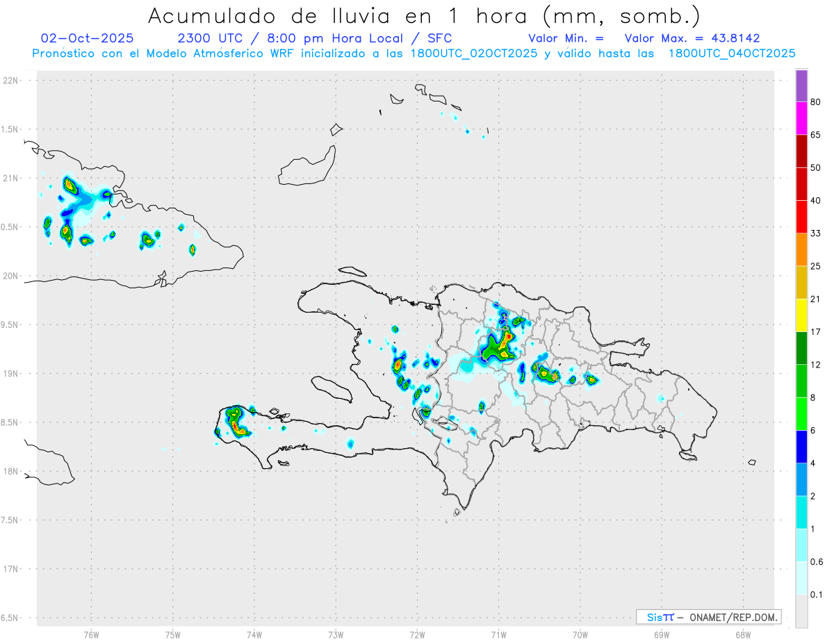The height and width of the screenshot is (644, 834).
Task: Click the legend value label 0.1
Action: pos(817,595)
